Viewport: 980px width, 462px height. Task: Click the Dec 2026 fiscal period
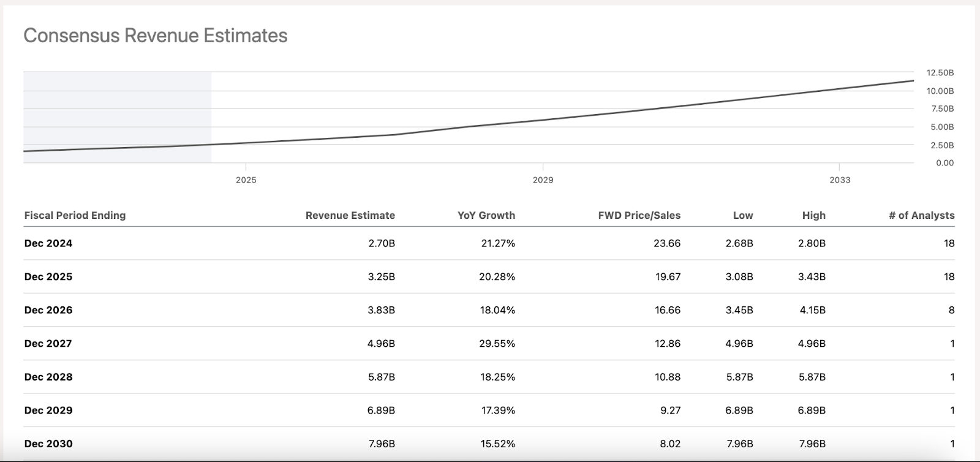click(48, 310)
